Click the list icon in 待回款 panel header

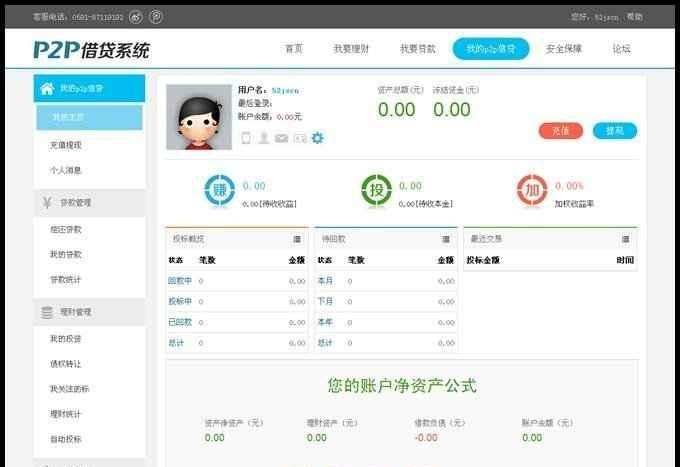point(445,239)
